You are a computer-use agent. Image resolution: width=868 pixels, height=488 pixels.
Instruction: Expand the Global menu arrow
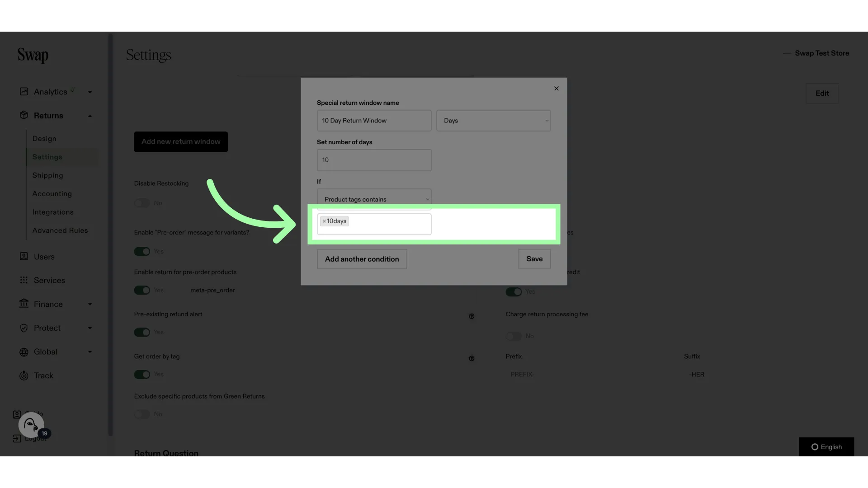click(x=90, y=352)
